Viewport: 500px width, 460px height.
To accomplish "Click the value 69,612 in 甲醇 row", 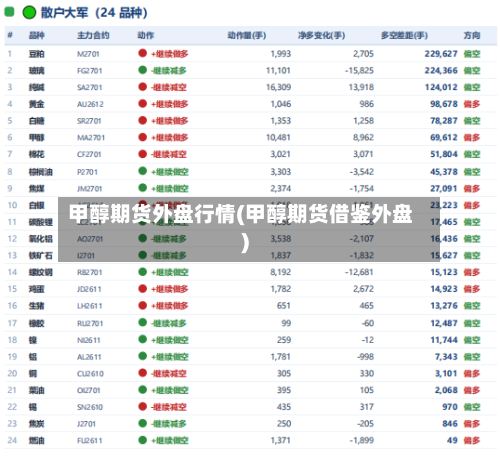I will tap(444, 137).
